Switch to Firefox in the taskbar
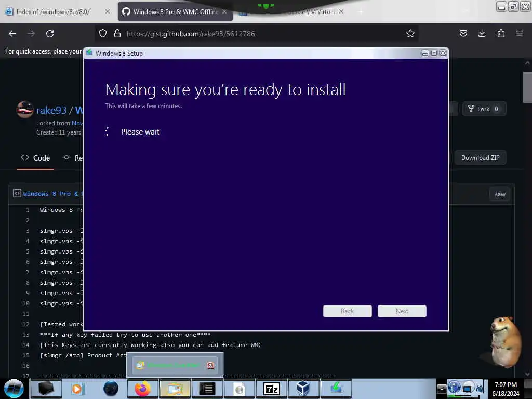The height and width of the screenshot is (399, 532). [x=143, y=389]
